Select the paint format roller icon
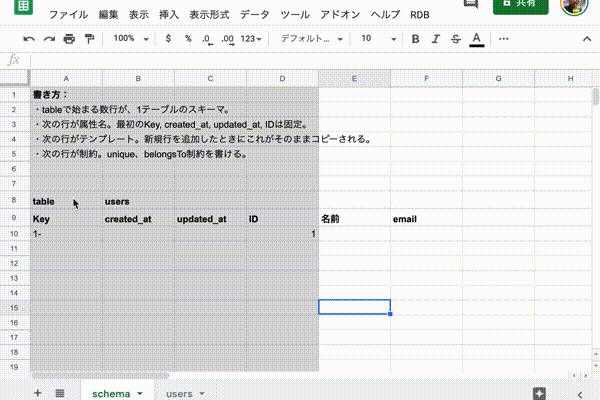This screenshot has height=400, width=600. pos(89,39)
